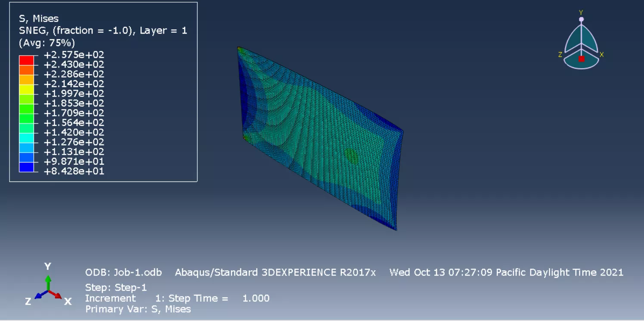This screenshot has height=322, width=644.
Task: Click the Z label on the view compass
Action: (560, 55)
